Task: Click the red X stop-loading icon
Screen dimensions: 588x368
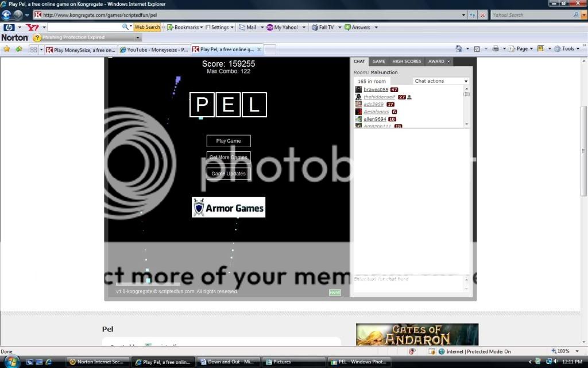Action: pos(482,15)
